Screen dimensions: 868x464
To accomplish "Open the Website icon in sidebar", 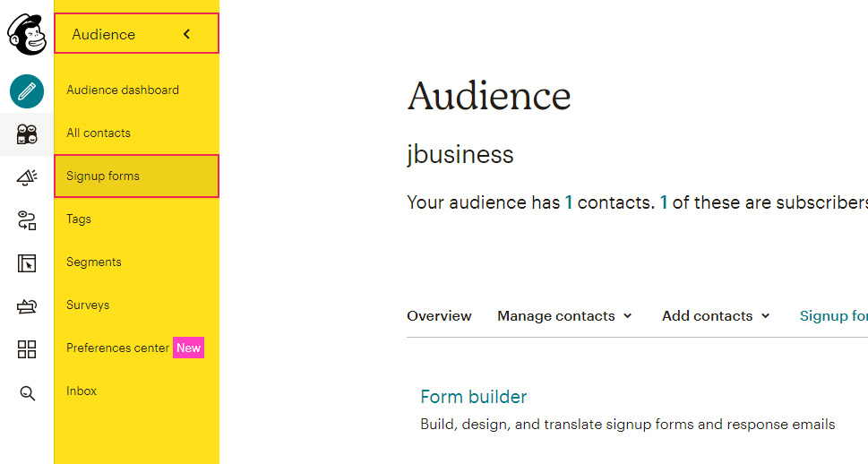I will (27, 263).
